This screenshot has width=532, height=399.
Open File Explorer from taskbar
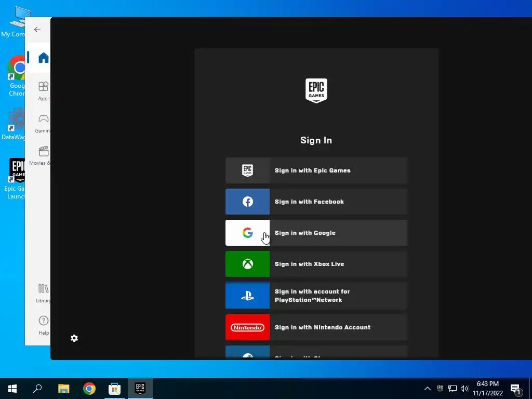(x=63, y=389)
